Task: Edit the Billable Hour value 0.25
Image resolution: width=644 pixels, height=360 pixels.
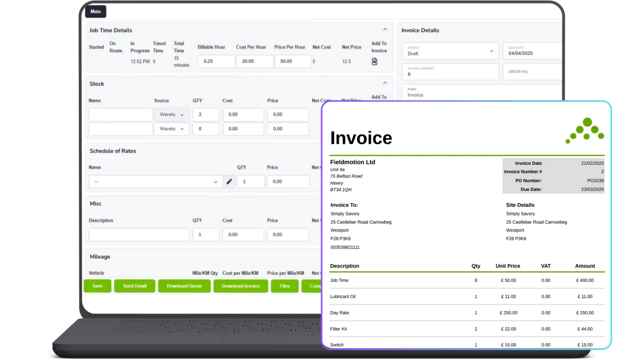Action: [x=216, y=61]
